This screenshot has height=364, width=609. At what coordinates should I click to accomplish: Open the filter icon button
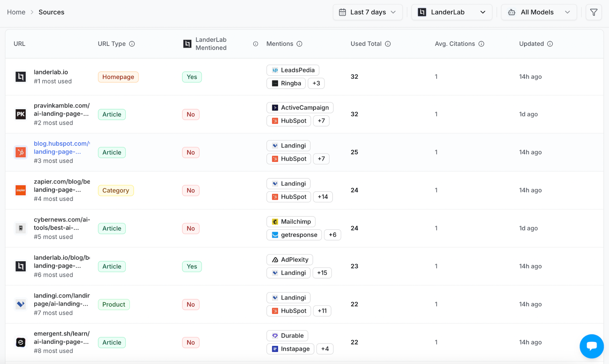tap(594, 12)
